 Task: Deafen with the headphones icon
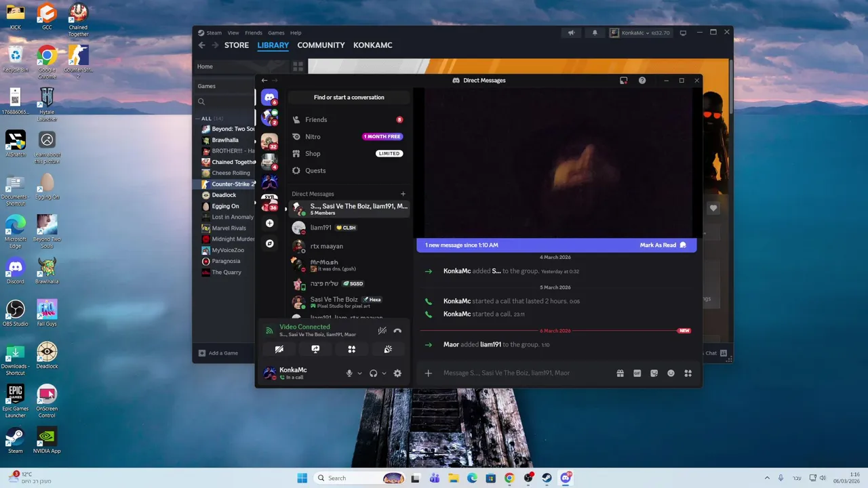[x=373, y=373]
